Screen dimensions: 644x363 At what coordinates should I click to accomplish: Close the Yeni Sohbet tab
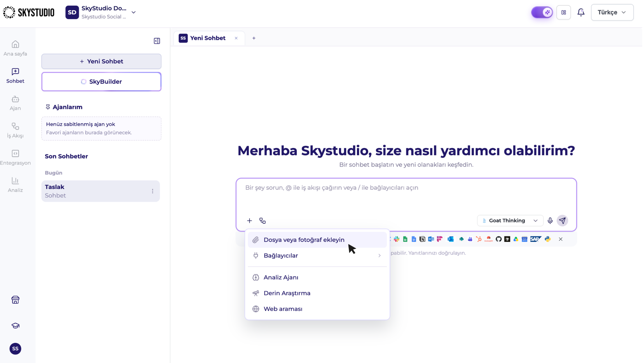coord(236,38)
